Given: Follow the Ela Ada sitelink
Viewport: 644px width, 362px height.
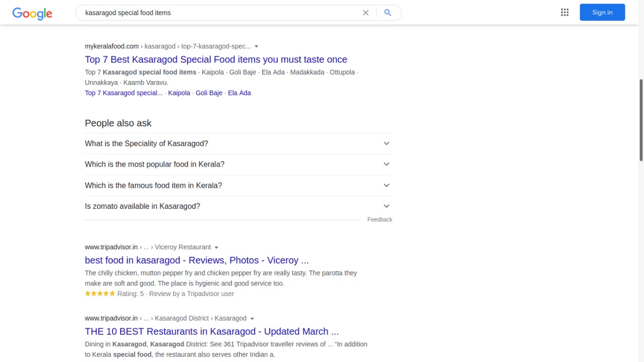Looking at the screenshot, I should 239,93.
